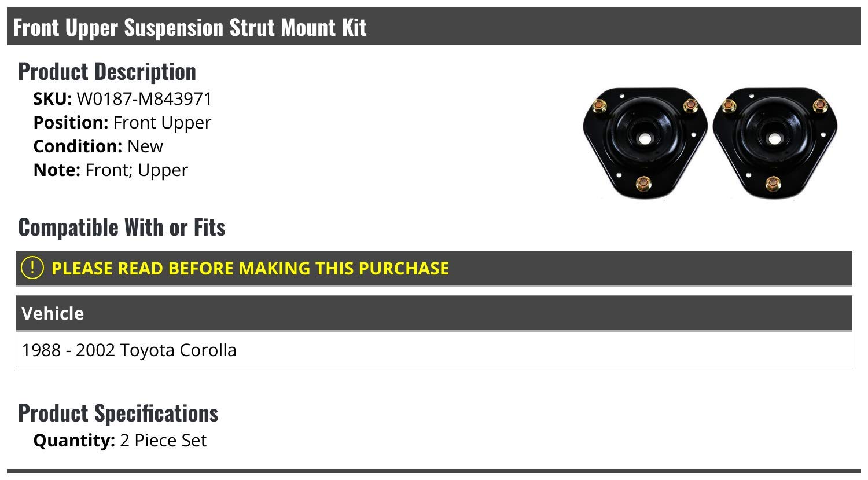This screenshot has height=480, width=868.
Task: Click the Quantity: 2 Piece Set text
Action: point(120,441)
